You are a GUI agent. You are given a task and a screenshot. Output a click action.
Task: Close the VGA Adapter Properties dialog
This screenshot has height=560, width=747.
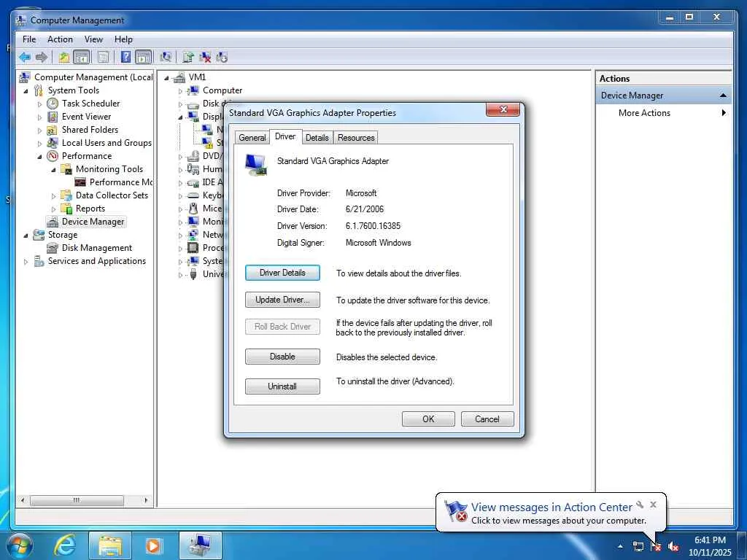(503, 109)
